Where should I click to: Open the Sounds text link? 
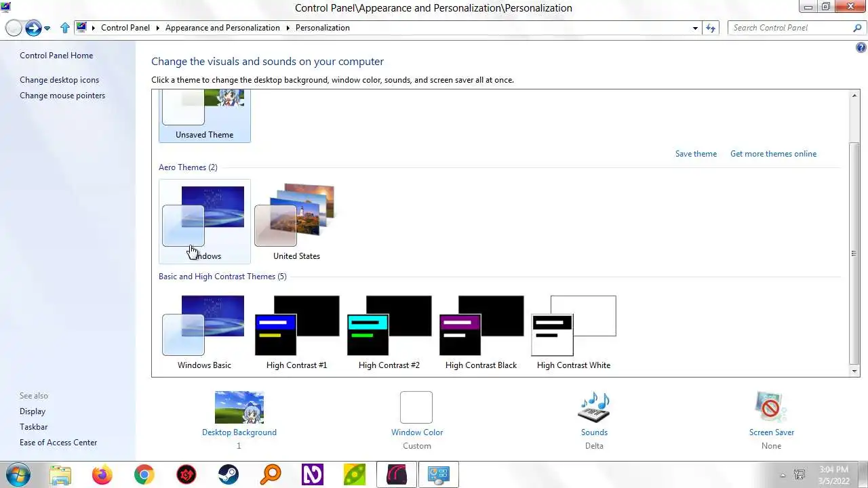(x=594, y=432)
